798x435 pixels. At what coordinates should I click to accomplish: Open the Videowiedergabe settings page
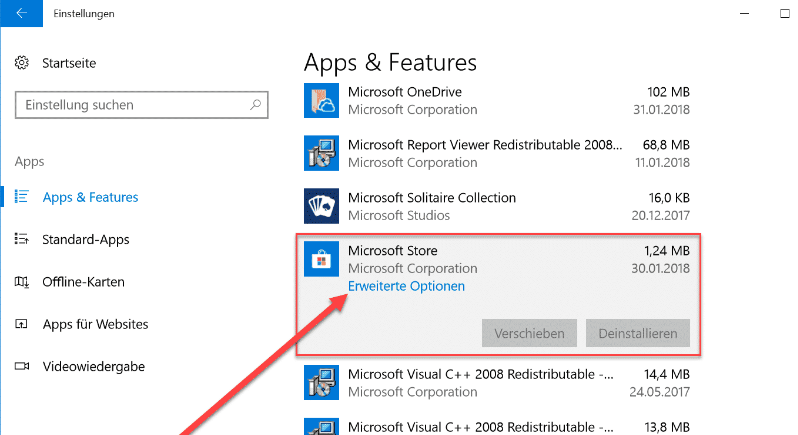tap(94, 366)
